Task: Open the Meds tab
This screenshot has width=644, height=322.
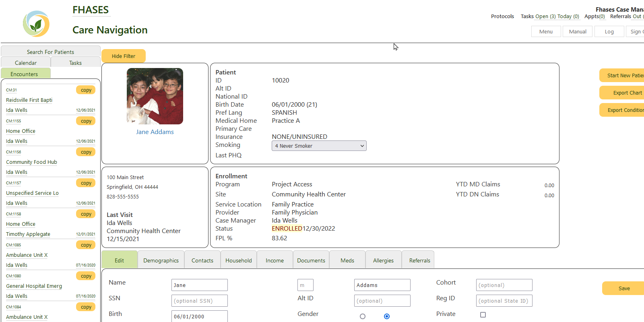Action: pos(347,260)
